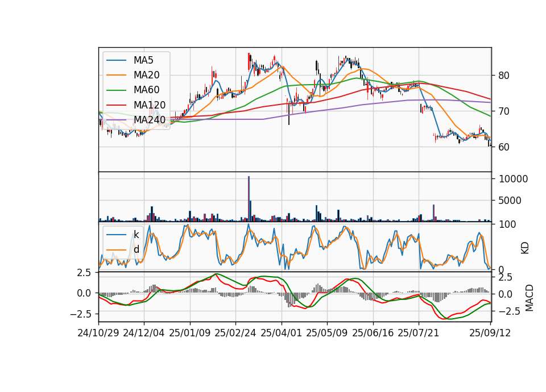Choose the MA120 legend label
546x392 pixels.
coord(150,105)
